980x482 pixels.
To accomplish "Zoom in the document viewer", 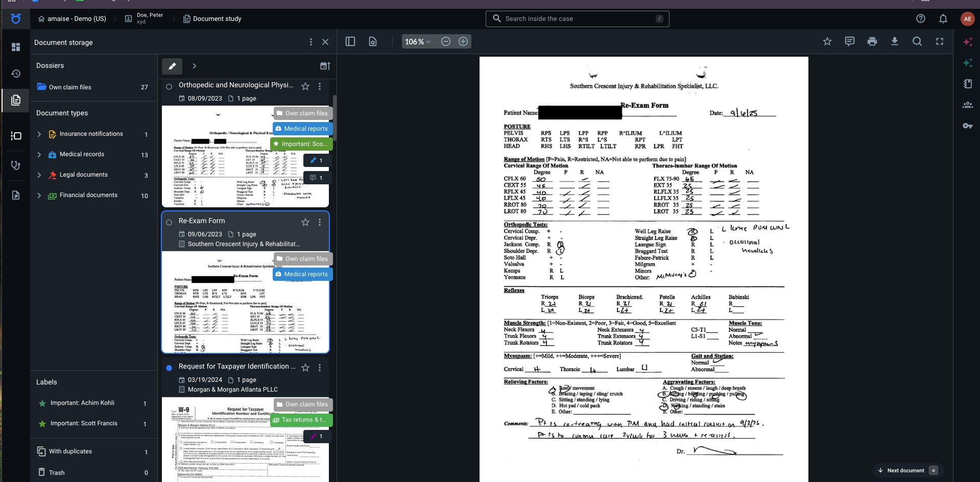I will click(463, 41).
